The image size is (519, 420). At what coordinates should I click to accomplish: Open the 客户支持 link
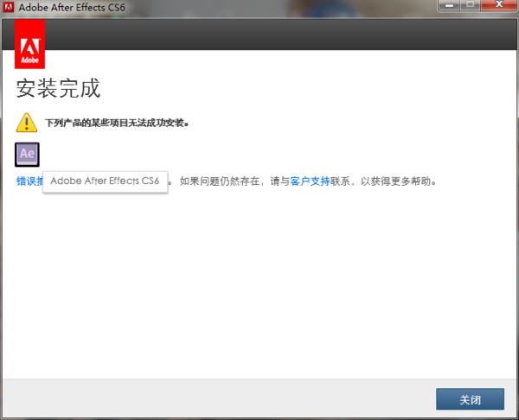click(310, 181)
